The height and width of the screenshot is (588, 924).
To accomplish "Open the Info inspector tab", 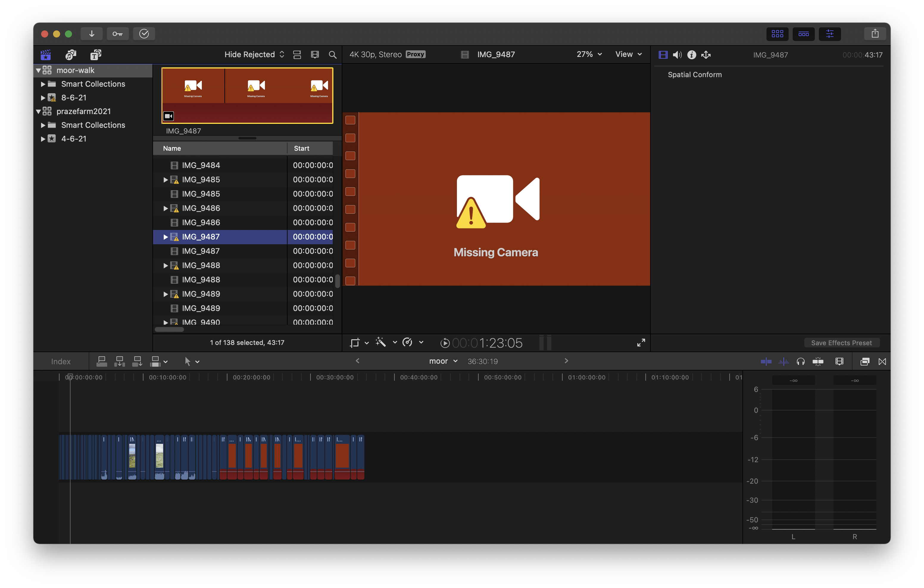I will 692,55.
